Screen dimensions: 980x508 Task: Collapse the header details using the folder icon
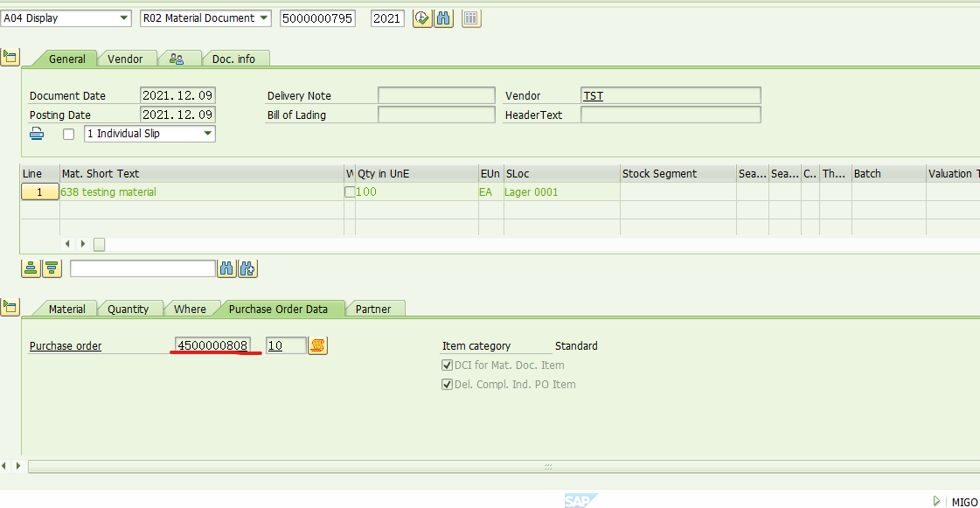[x=10, y=57]
